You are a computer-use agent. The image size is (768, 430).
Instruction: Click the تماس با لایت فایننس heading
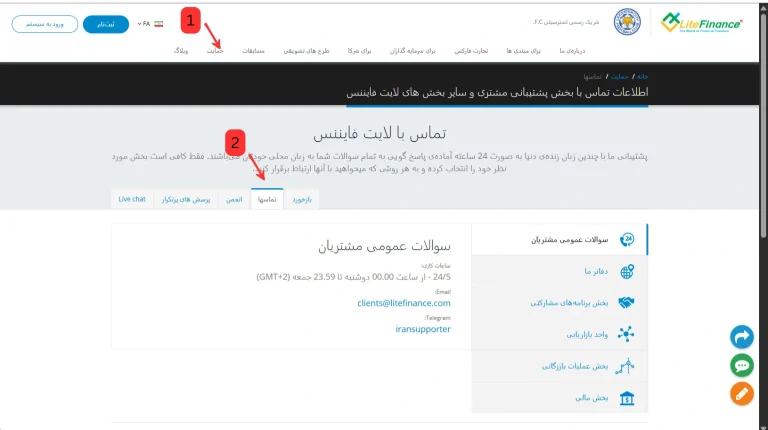(x=380, y=134)
